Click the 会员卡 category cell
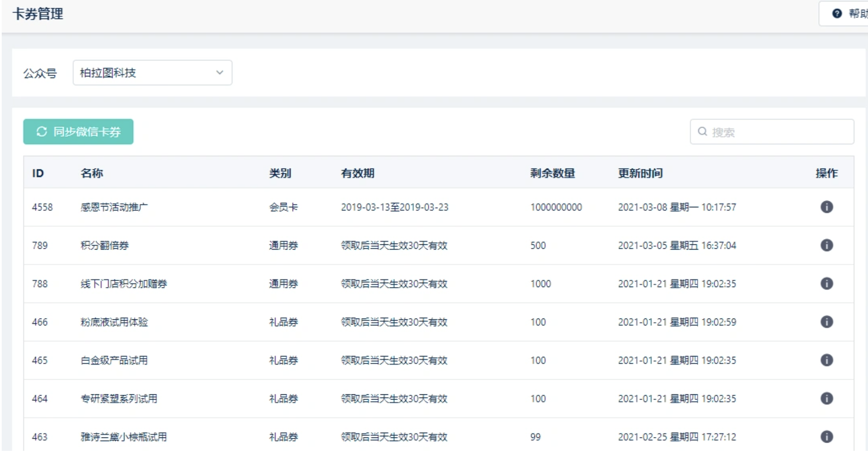868x456 pixels. tap(284, 207)
